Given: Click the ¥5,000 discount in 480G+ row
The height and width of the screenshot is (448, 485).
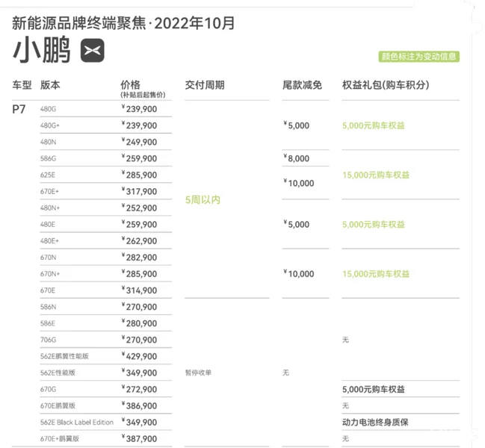Looking at the screenshot, I should point(297,125).
